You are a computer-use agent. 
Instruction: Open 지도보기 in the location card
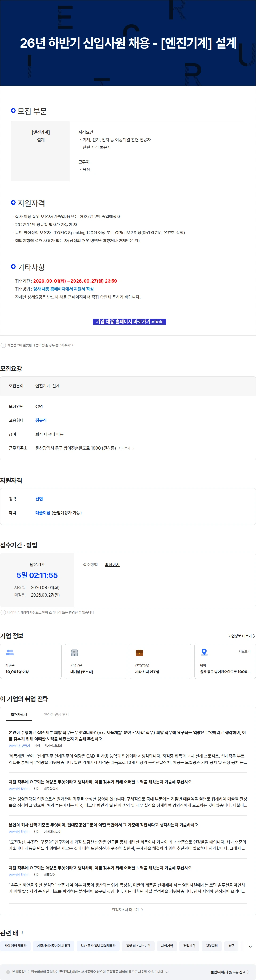click(244, 651)
